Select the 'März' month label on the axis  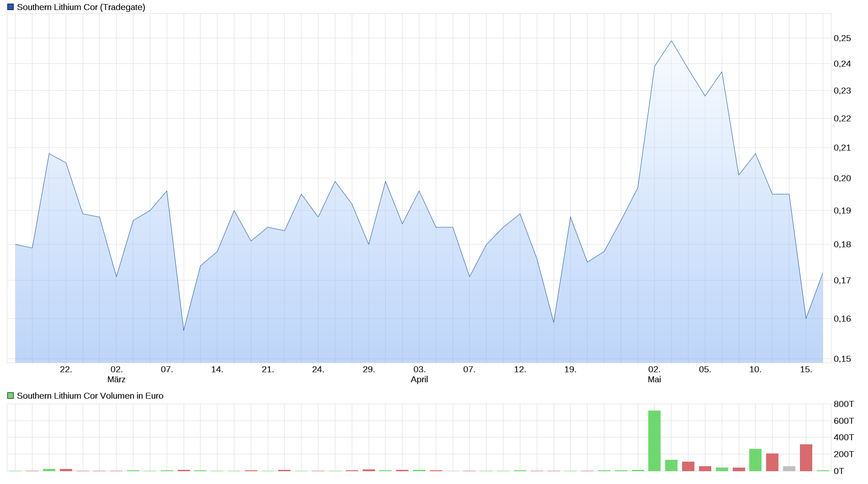click(116, 379)
